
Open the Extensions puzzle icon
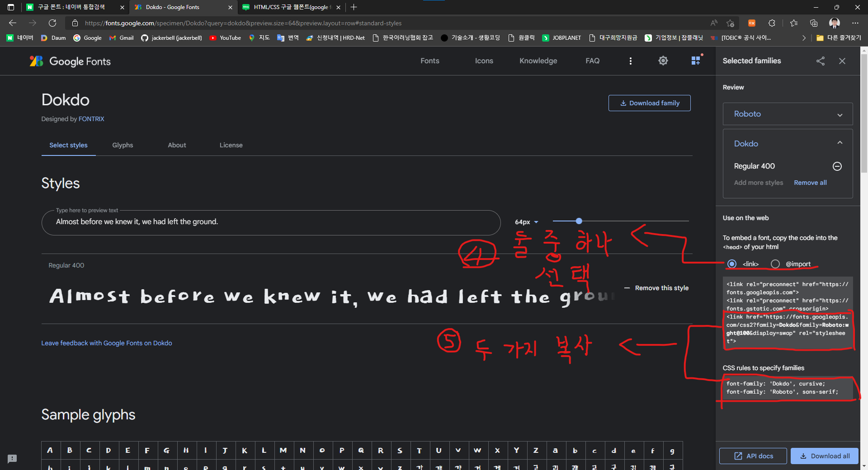tap(772, 23)
